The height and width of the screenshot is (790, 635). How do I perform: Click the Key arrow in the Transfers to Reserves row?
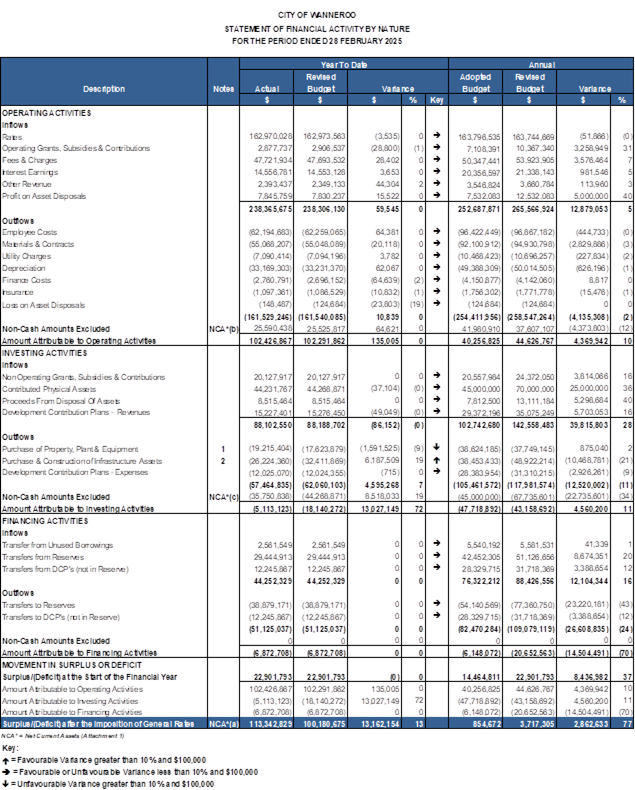click(x=436, y=606)
